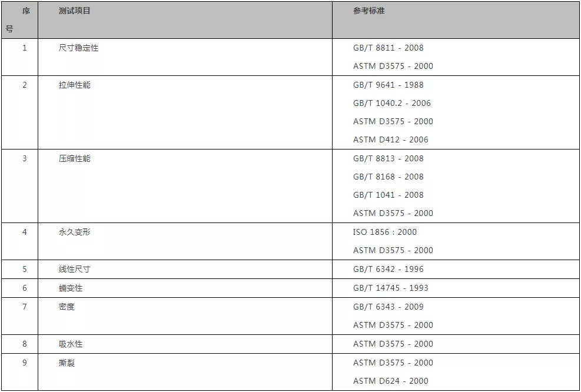Click the 蠕变性 test item
This screenshot has width=581, height=392.
[x=71, y=288]
